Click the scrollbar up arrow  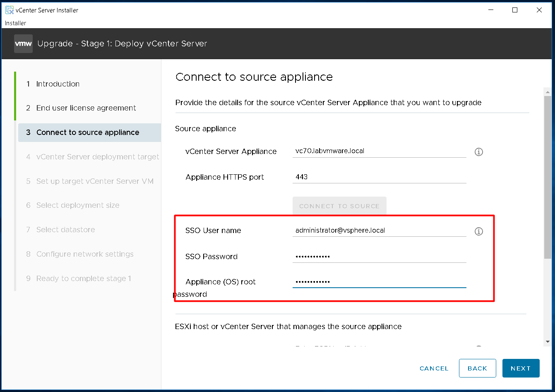[x=548, y=91]
